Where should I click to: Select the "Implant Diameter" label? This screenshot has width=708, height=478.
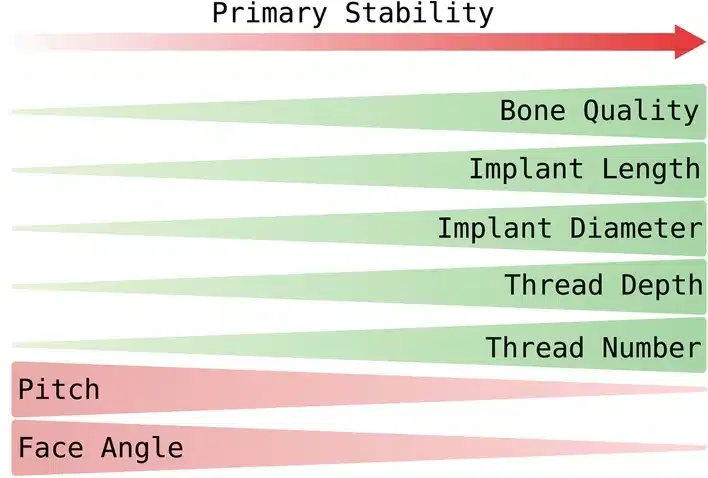569,228
